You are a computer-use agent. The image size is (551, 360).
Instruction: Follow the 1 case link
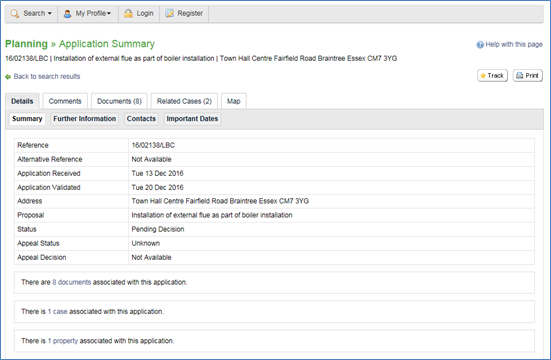click(x=58, y=311)
